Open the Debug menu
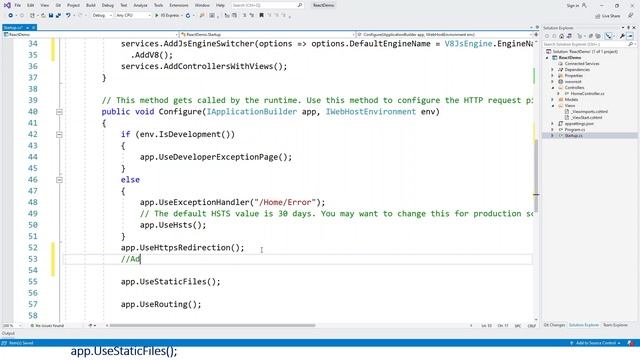 click(x=108, y=5)
